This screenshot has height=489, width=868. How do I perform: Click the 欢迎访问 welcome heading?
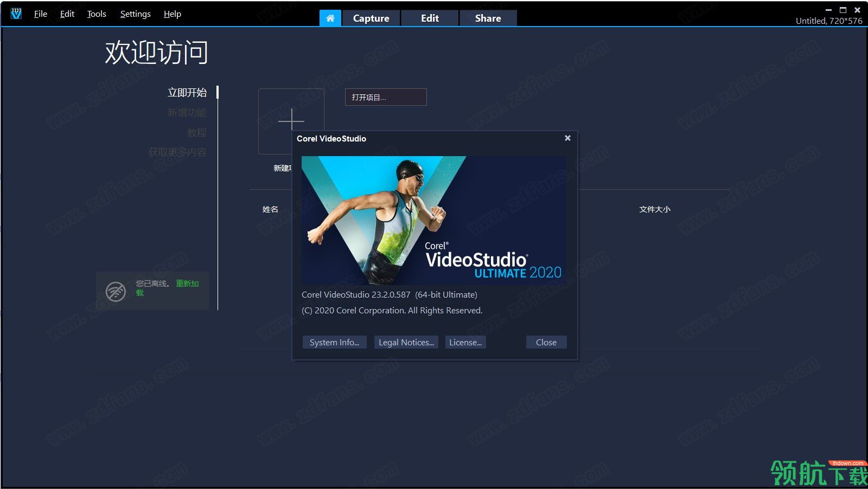156,53
